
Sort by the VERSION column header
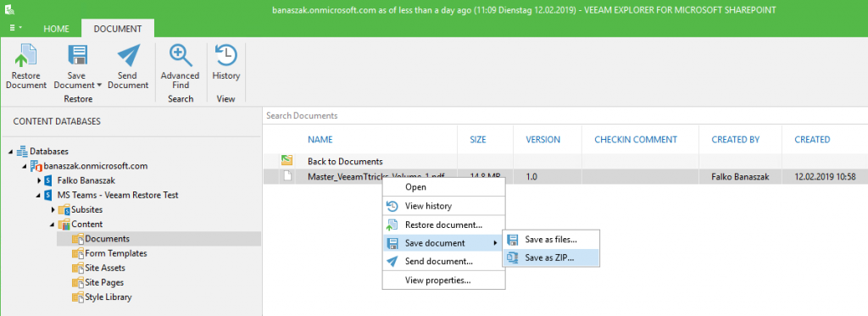[543, 140]
